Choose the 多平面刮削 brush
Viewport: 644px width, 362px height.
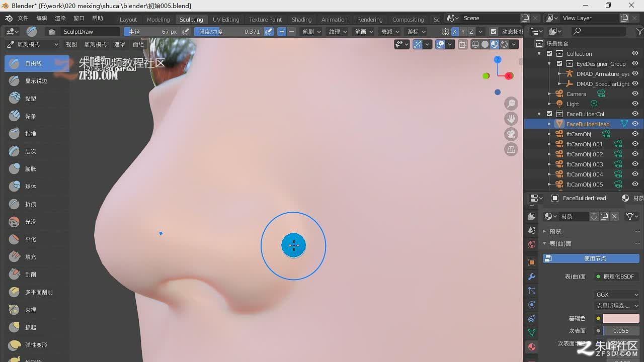point(37,292)
